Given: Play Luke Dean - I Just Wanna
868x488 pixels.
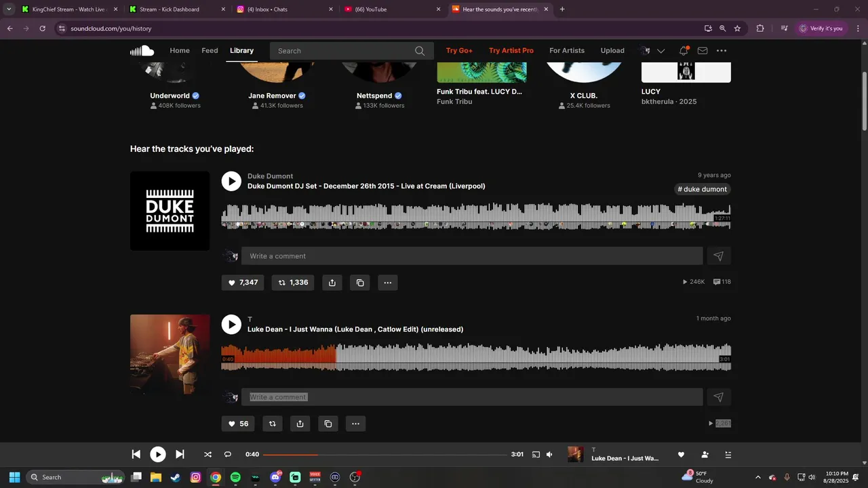Looking at the screenshot, I should coord(231,325).
